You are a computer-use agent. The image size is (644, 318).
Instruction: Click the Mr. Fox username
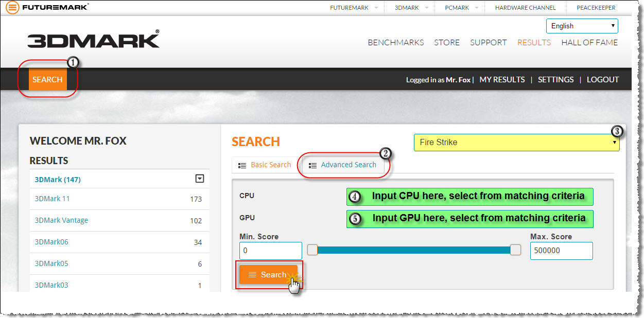tap(458, 80)
